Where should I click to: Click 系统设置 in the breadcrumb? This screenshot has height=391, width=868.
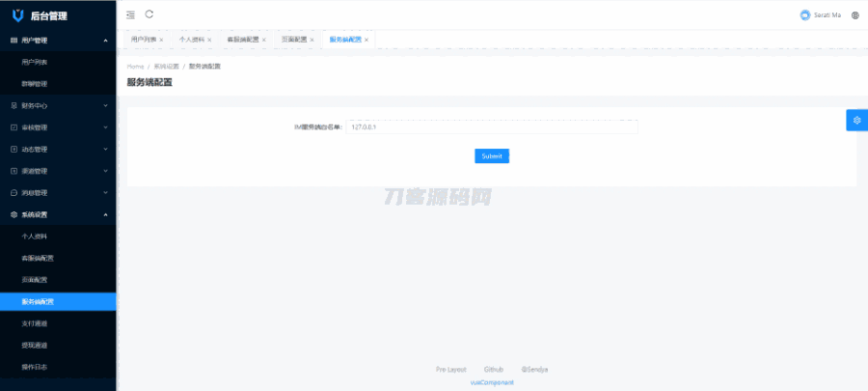tap(166, 67)
